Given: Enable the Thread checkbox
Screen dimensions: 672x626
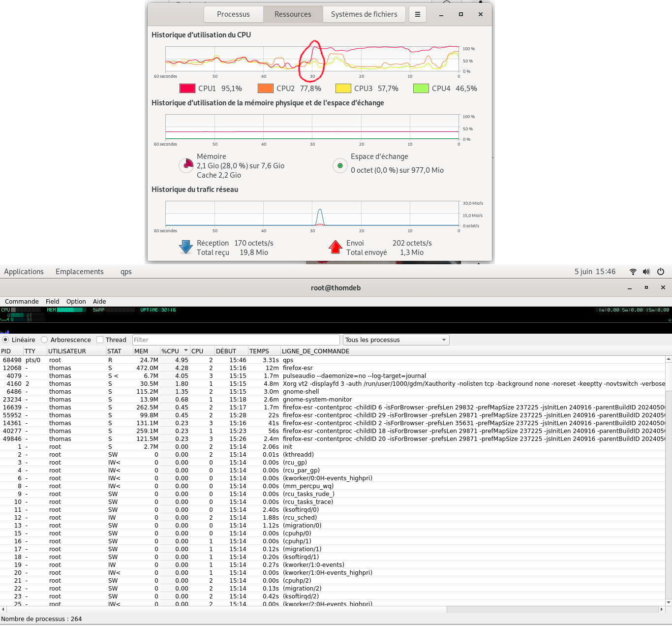Looking at the screenshot, I should [x=100, y=340].
